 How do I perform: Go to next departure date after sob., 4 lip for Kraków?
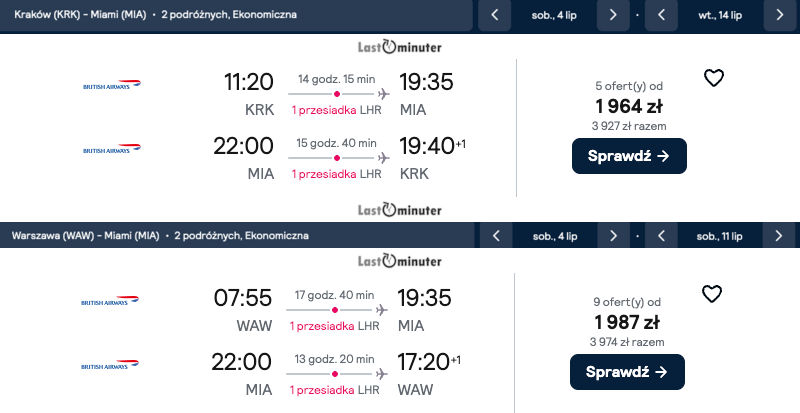point(613,16)
